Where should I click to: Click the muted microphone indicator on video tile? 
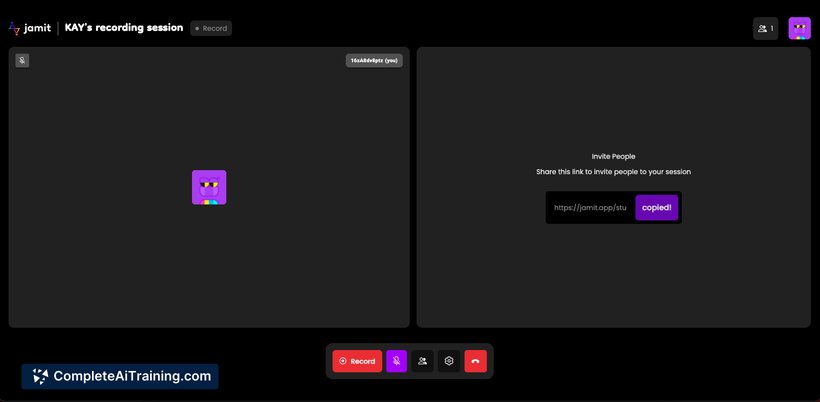coord(22,61)
